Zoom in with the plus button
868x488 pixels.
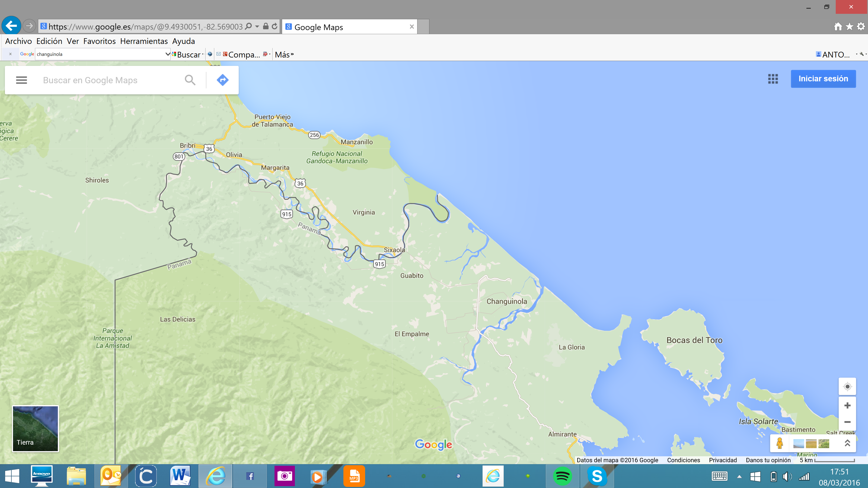click(x=847, y=406)
